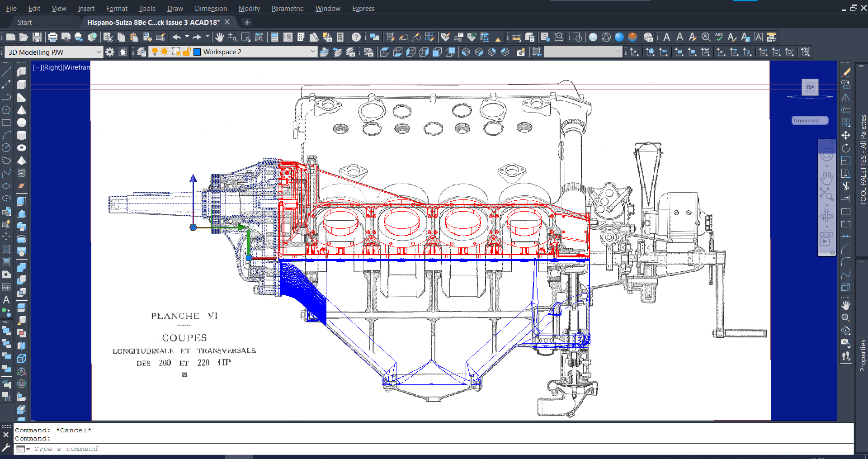
Task: Click the Unnamed coordinate system button
Action: (809, 120)
